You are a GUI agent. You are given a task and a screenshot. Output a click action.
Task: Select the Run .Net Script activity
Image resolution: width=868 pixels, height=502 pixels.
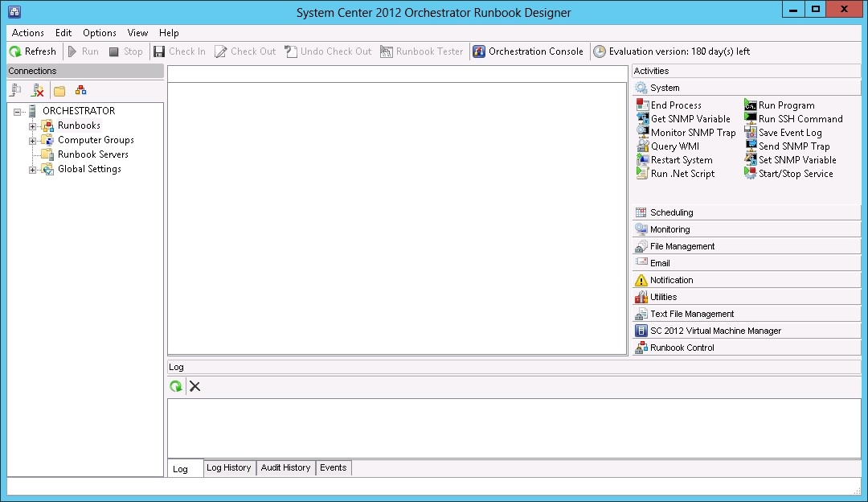675,174
